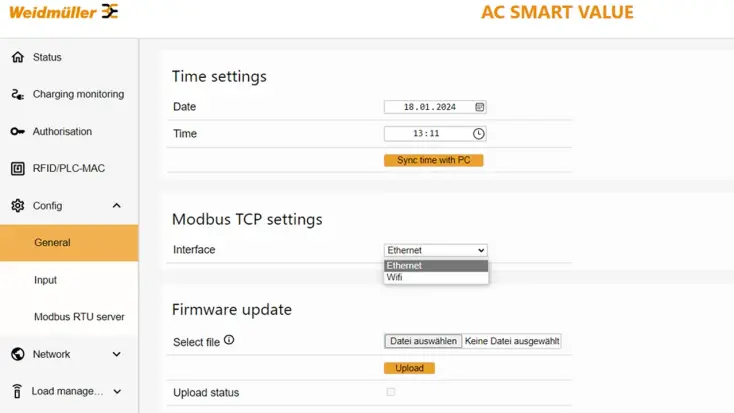Image resolution: width=734 pixels, height=413 pixels.
Task: Expand the Network menu chevron
Action: (x=116, y=354)
